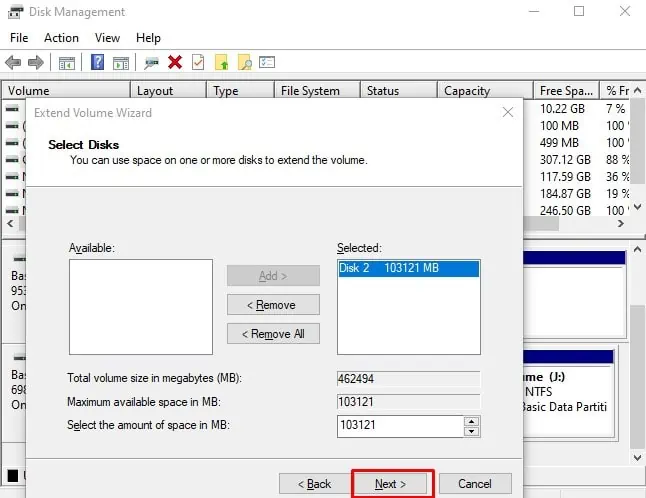This screenshot has width=646, height=498.
Task: Click the folder with magnifier icon
Action: tap(245, 63)
